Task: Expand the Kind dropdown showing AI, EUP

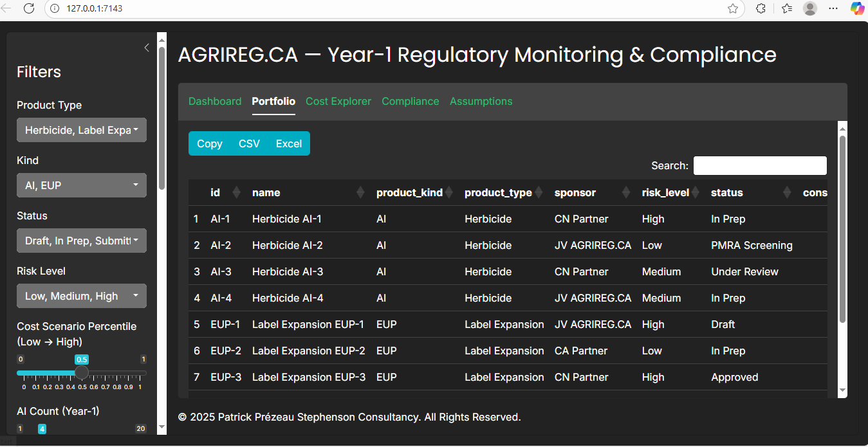Action: point(81,185)
